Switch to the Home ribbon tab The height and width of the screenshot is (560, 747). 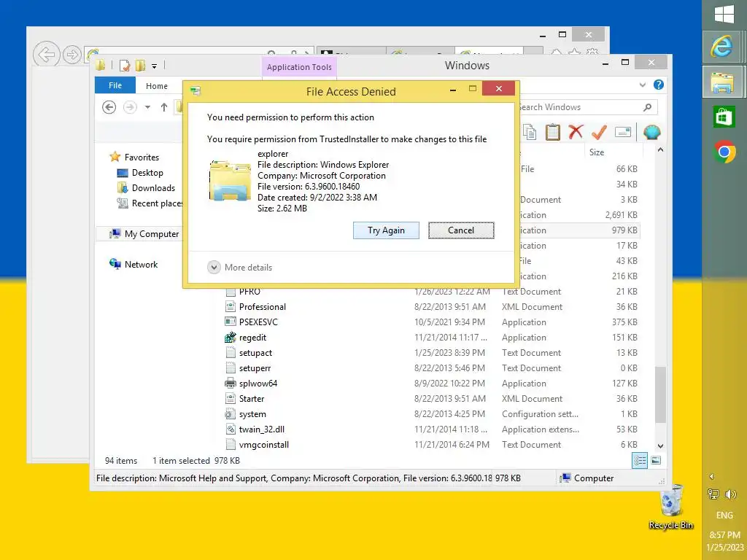tap(157, 86)
